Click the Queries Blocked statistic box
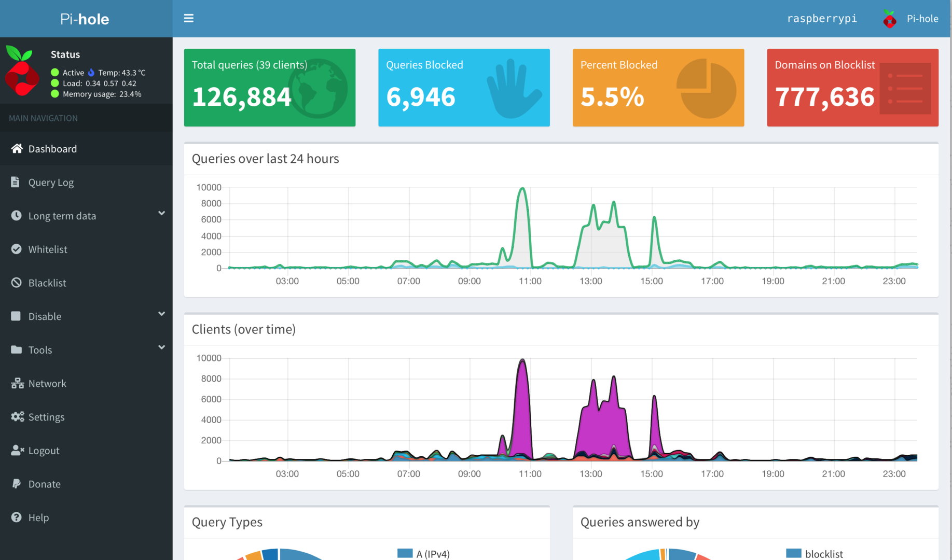This screenshot has height=560, width=952. [x=464, y=88]
